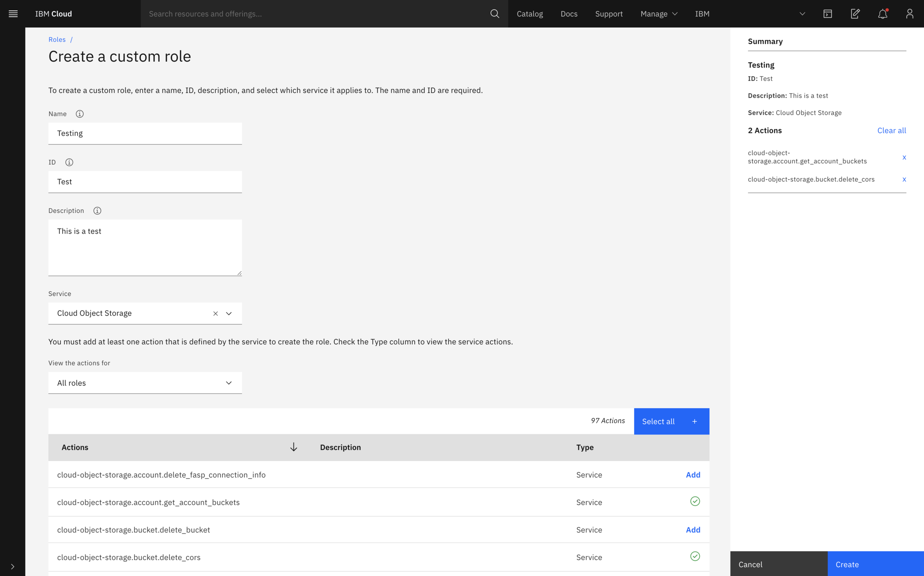
Task: Open the All roles dropdown
Action: tap(145, 383)
